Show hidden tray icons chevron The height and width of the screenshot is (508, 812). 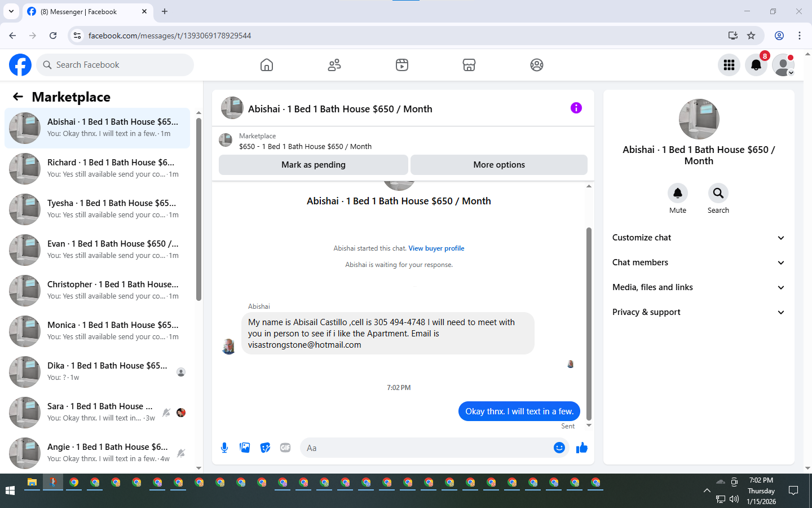[707, 491]
